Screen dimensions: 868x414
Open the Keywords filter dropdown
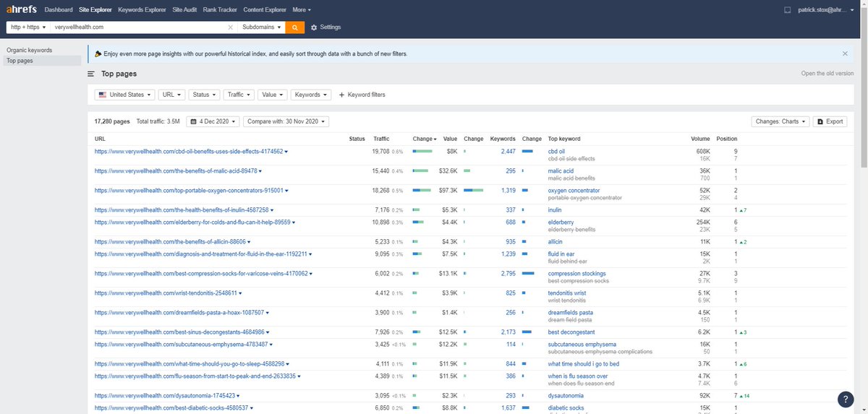click(311, 95)
